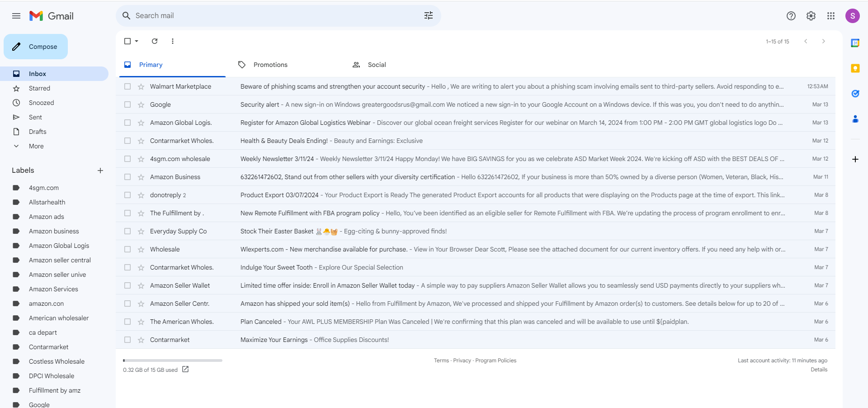This screenshot has width=868, height=408.
Task: Tick the select all checkbox
Action: (127, 41)
